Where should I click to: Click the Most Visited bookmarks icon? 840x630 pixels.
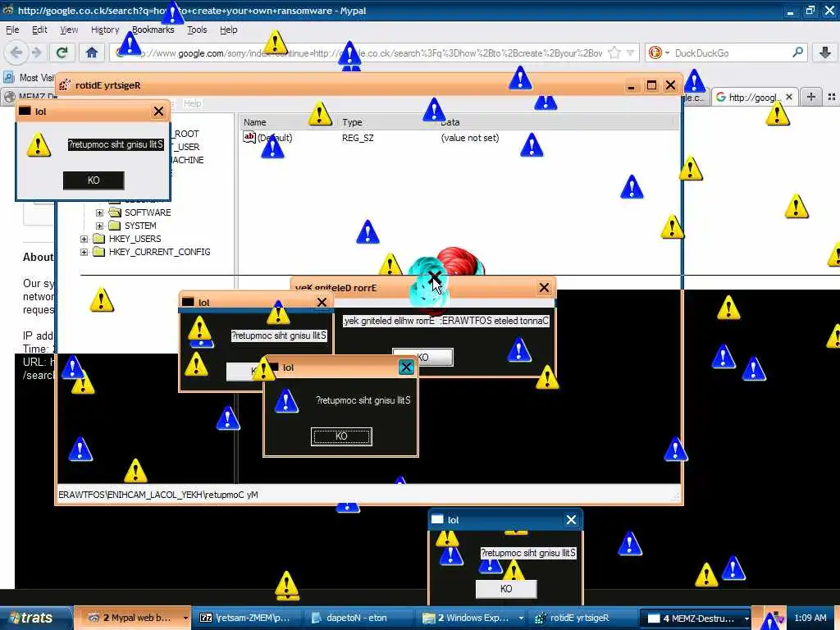8,78
